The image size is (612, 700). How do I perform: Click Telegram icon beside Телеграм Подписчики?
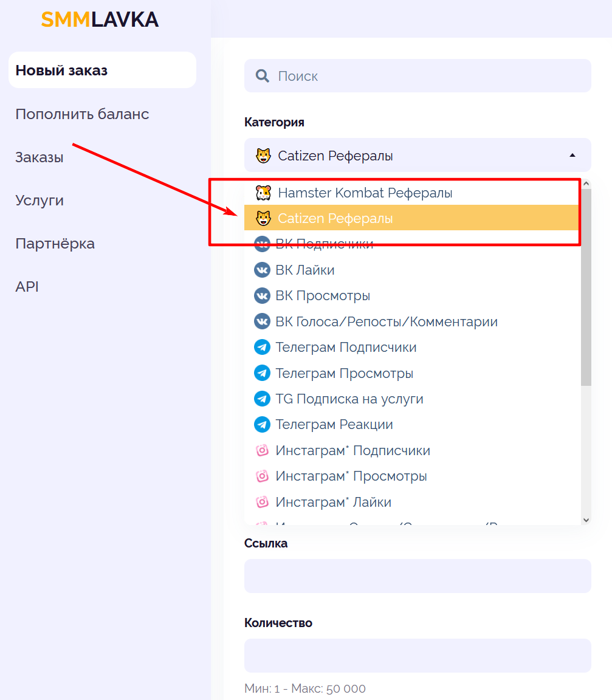click(x=262, y=348)
